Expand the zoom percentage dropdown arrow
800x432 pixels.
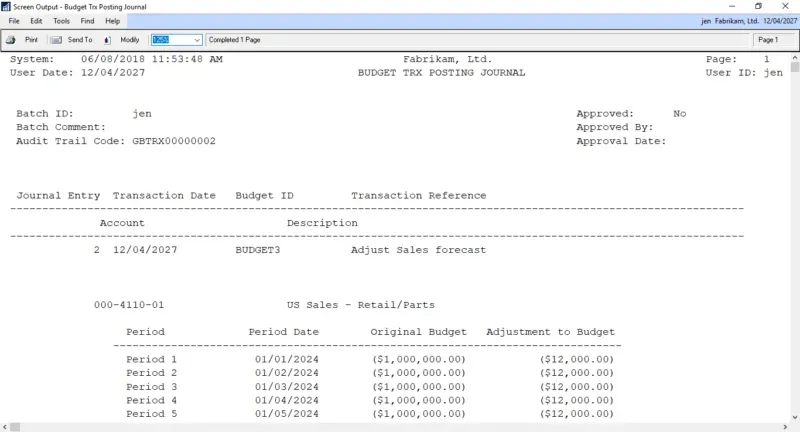[196, 40]
